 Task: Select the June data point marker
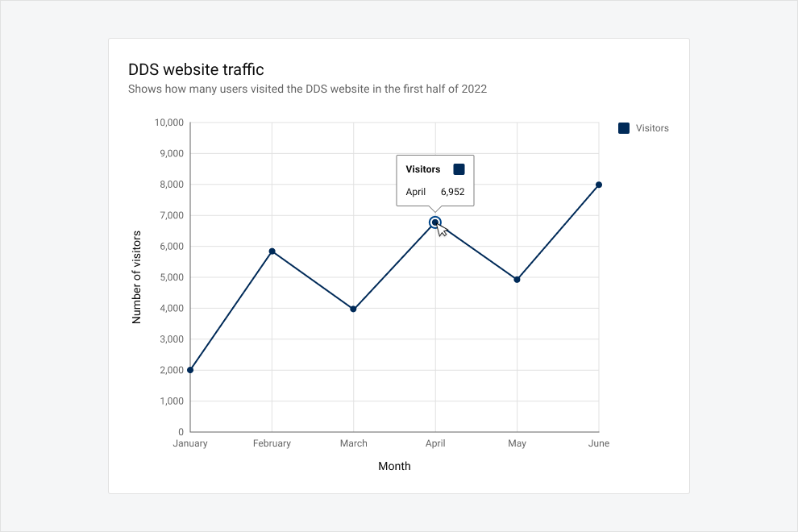pos(599,185)
